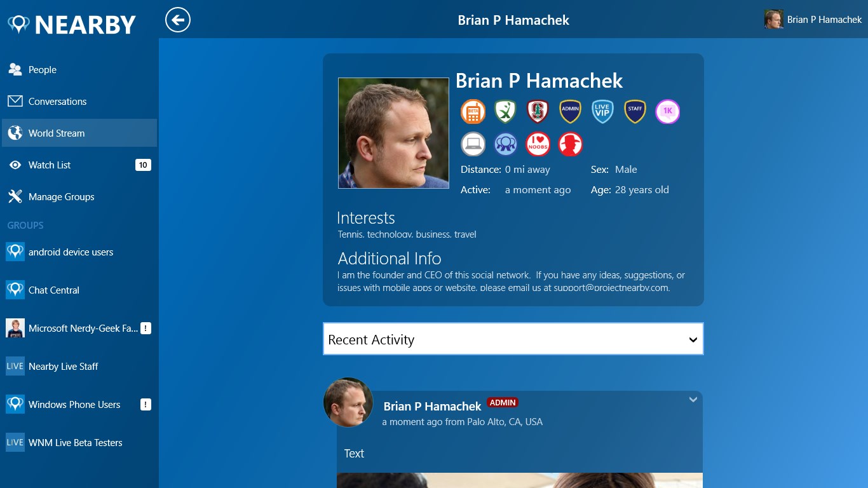Click the red hat spy badge

pos(571,144)
